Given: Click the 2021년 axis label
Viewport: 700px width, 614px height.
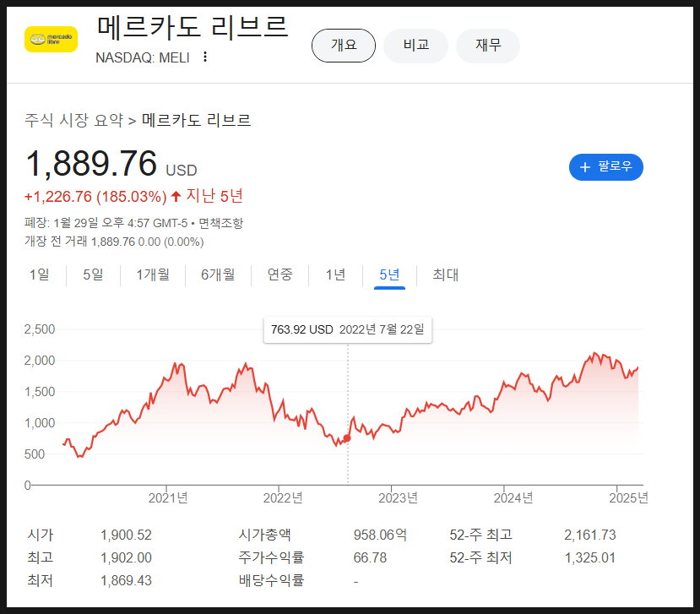Looking at the screenshot, I should [168, 497].
